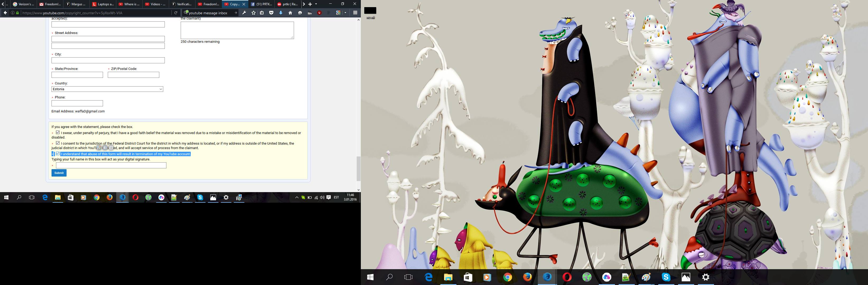Reload the page with the refresh icon
This screenshot has width=868, height=285.
tap(176, 13)
